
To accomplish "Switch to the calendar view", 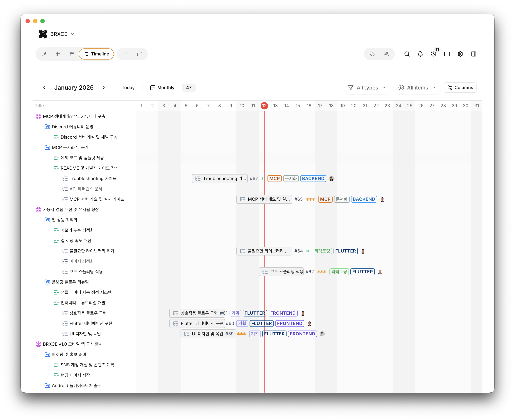I will coord(72,54).
